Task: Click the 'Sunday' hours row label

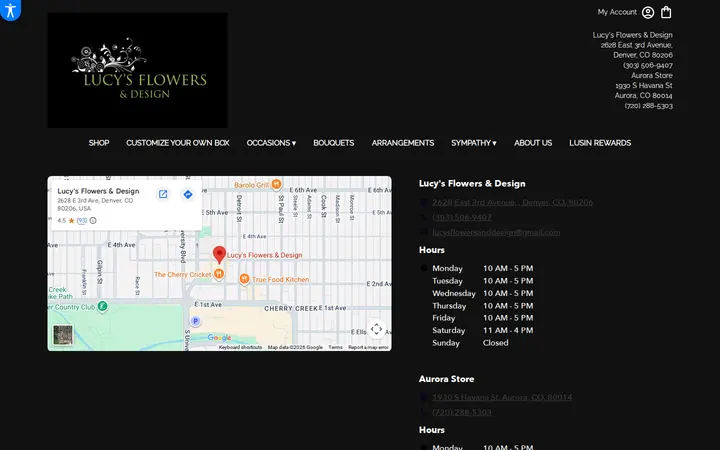Action: pos(445,343)
